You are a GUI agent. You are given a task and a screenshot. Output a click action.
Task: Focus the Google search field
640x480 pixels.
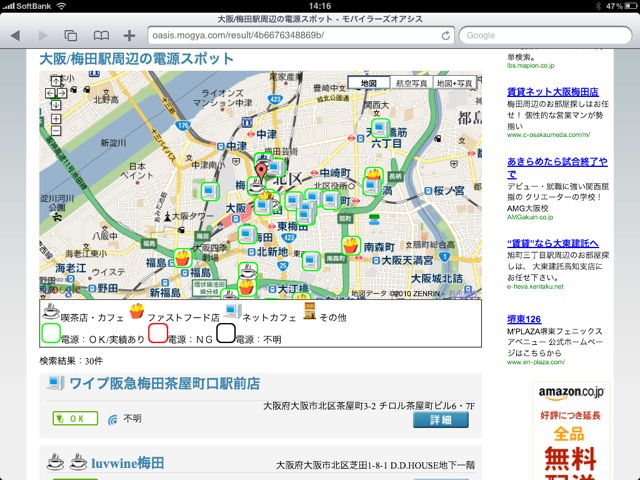[x=545, y=36]
